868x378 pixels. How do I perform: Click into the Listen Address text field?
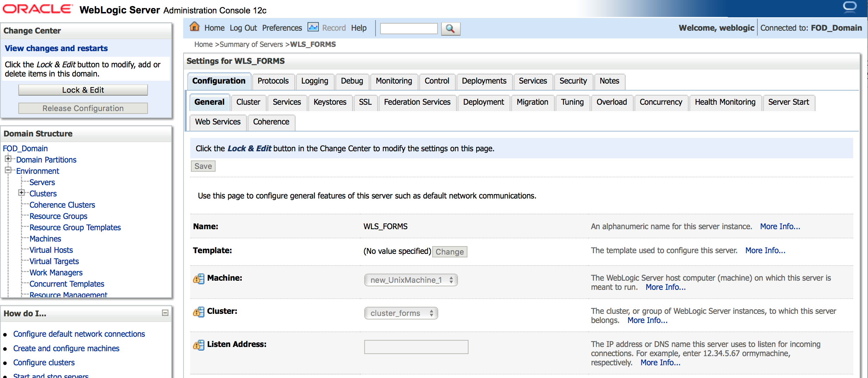click(x=416, y=347)
